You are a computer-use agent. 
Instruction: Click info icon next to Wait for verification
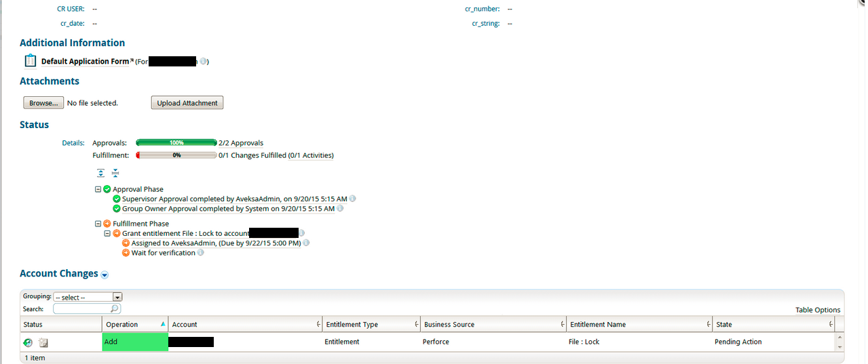[201, 253]
